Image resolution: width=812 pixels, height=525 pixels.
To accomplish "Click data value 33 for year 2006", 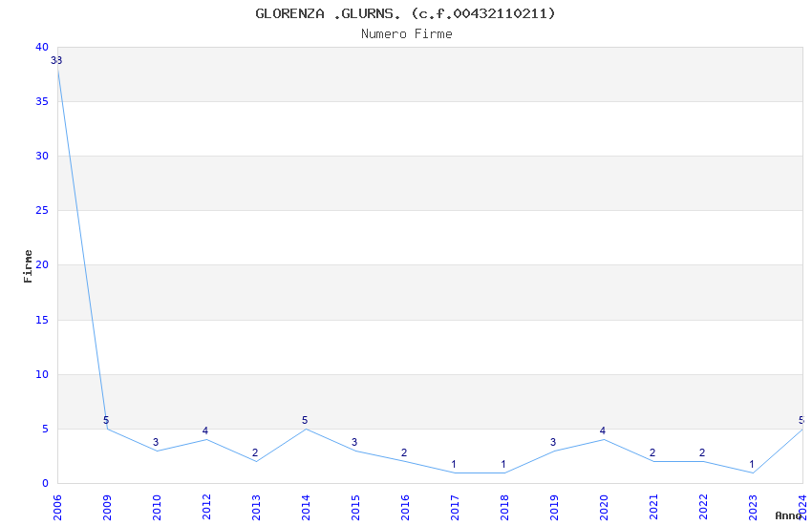I will 56,60.
